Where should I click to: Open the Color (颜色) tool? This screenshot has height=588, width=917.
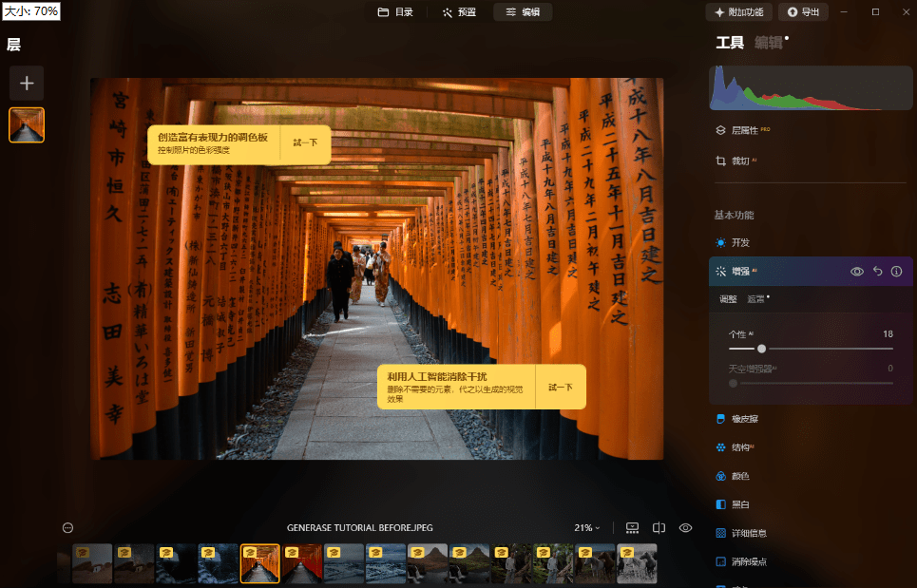point(739,476)
